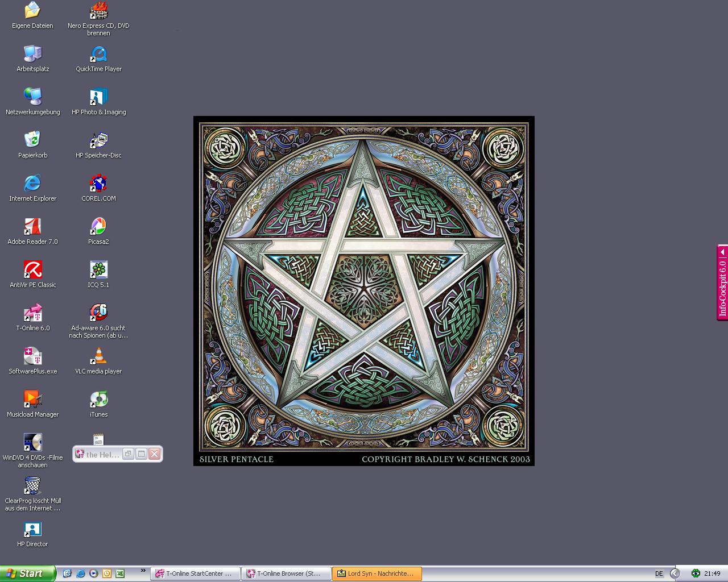The width and height of the screenshot is (728, 582).
Task: Open Adobe Reader 7.0 shortcut
Action: pos(32,227)
